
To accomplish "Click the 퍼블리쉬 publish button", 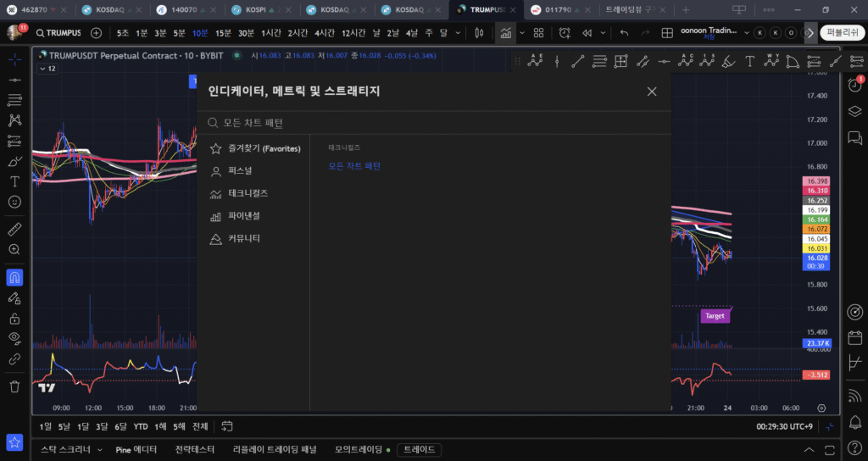I will (843, 33).
